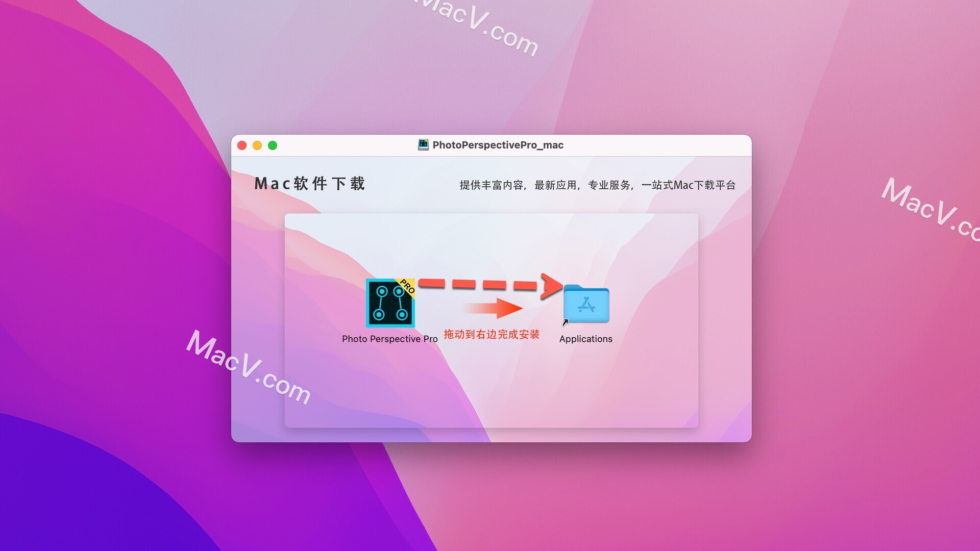This screenshot has width=980, height=551.
Task: Click the 拖动到右边完成安装 instruction text
Action: click(490, 331)
